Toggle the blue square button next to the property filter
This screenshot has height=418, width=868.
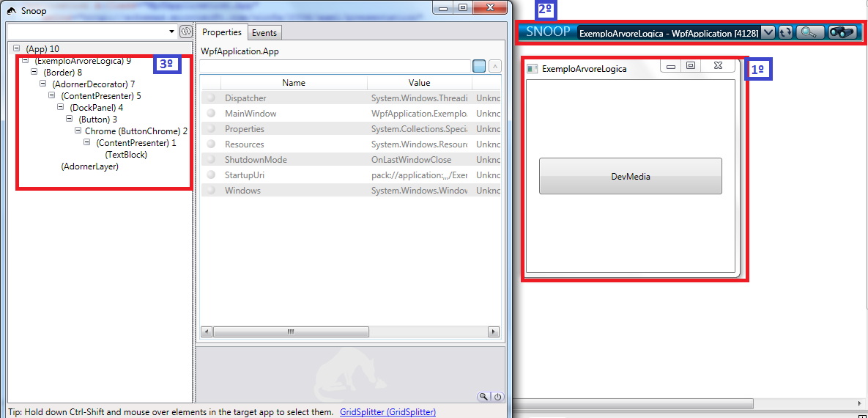click(479, 66)
